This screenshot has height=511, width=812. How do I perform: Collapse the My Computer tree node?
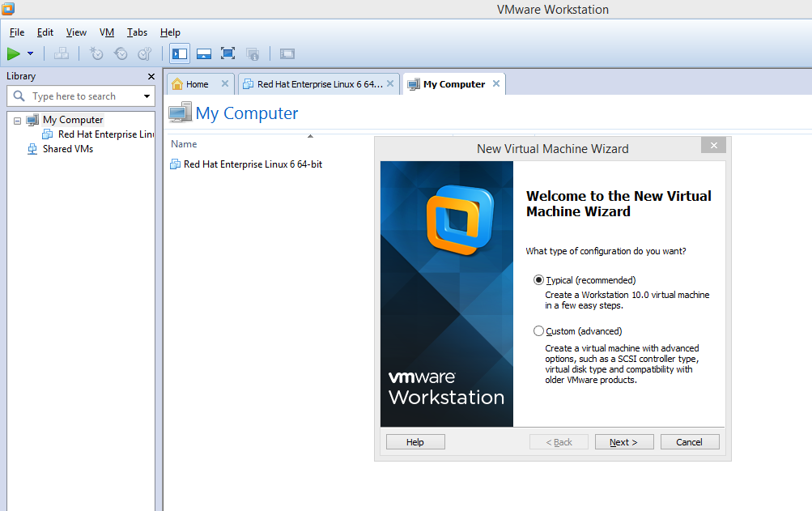point(17,120)
